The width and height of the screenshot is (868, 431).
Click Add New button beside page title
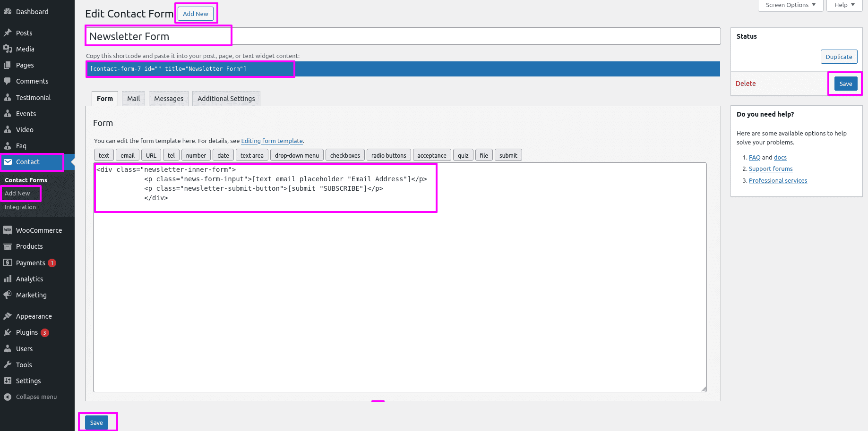click(x=196, y=14)
